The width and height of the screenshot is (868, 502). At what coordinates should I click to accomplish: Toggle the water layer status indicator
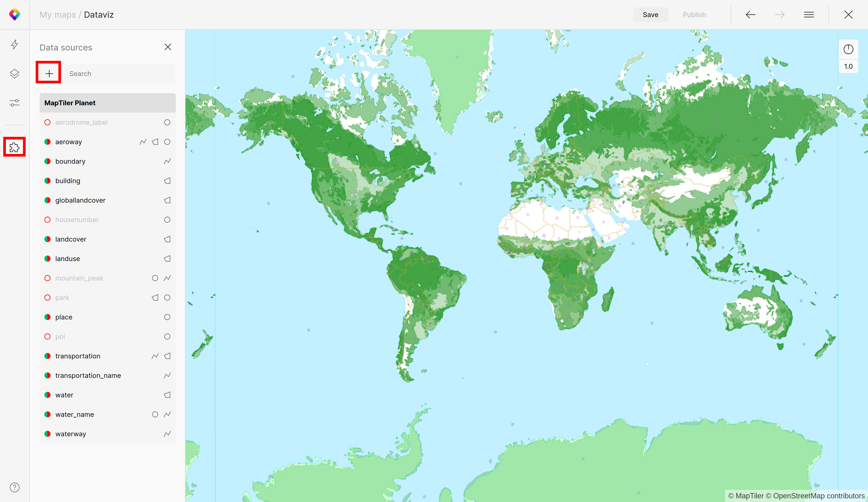click(47, 395)
